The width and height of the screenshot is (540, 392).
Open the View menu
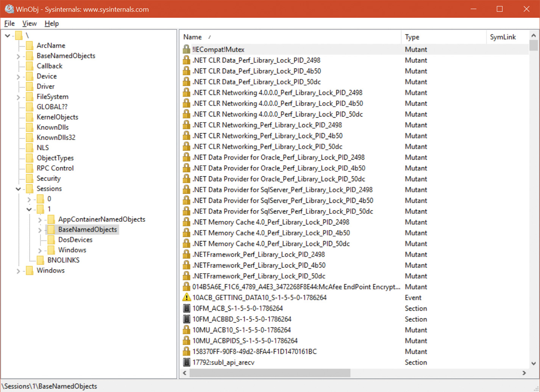tap(29, 23)
